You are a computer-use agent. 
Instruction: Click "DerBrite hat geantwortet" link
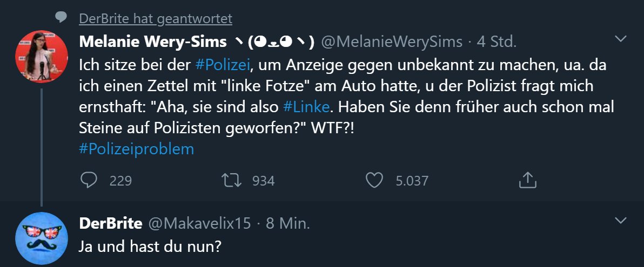click(155, 19)
